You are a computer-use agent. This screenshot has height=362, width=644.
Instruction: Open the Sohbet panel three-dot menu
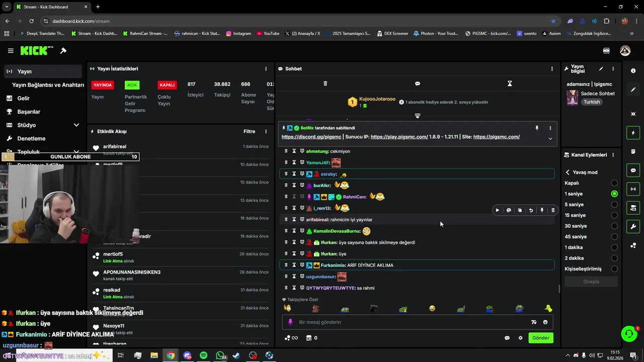click(x=552, y=69)
